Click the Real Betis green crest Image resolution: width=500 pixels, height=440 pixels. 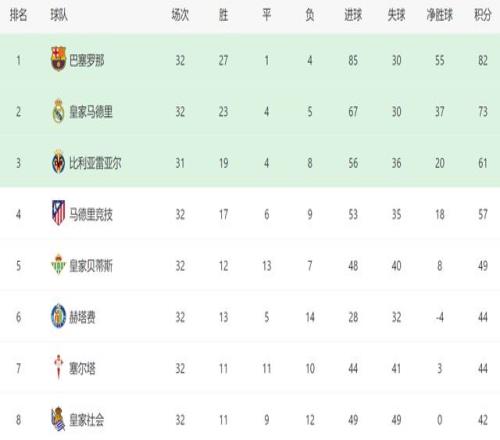click(58, 264)
